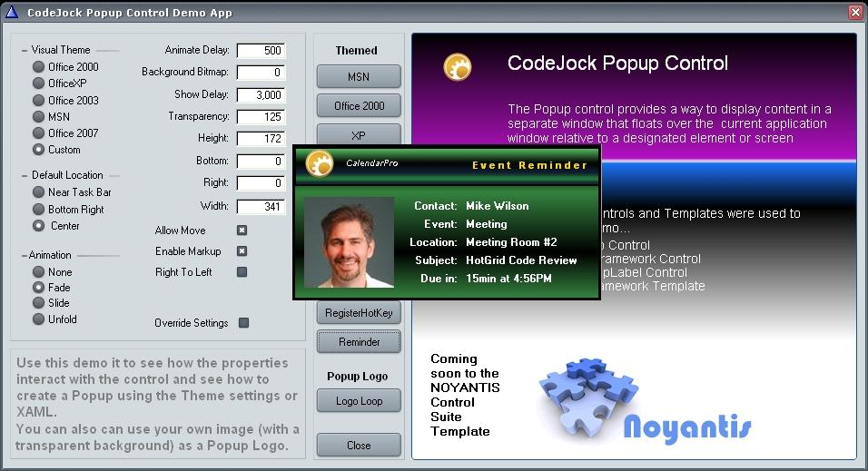
Task: Click the Transparency value field
Action: click(x=261, y=117)
